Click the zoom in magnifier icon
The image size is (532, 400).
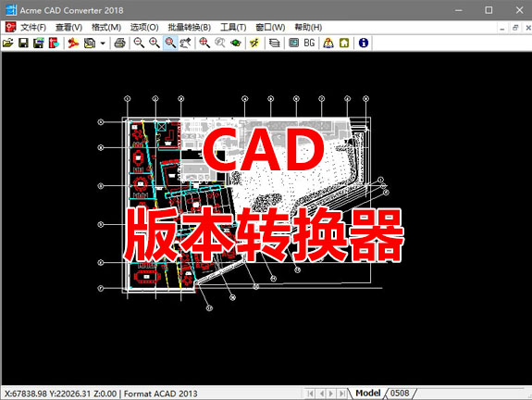click(155, 43)
